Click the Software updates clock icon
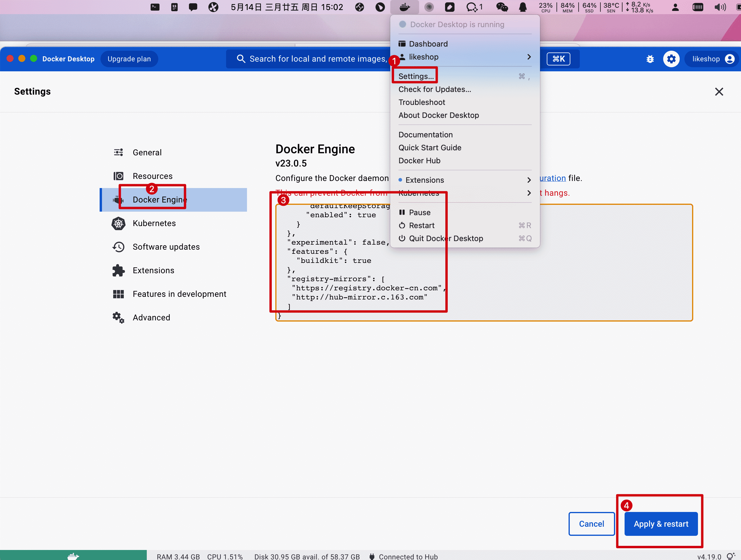Viewport: 741px width, 560px height. 118,247
